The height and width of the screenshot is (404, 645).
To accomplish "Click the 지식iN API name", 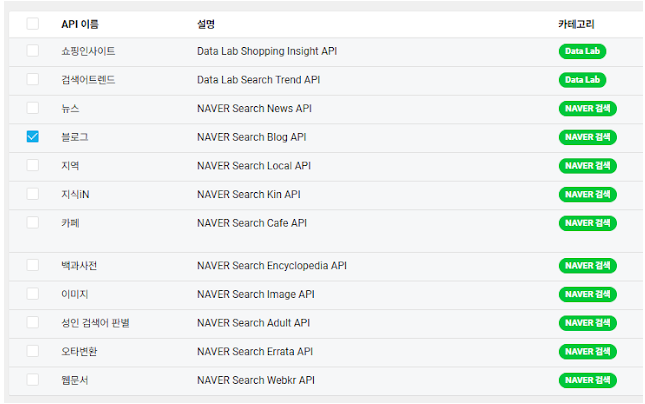I will pos(75,194).
